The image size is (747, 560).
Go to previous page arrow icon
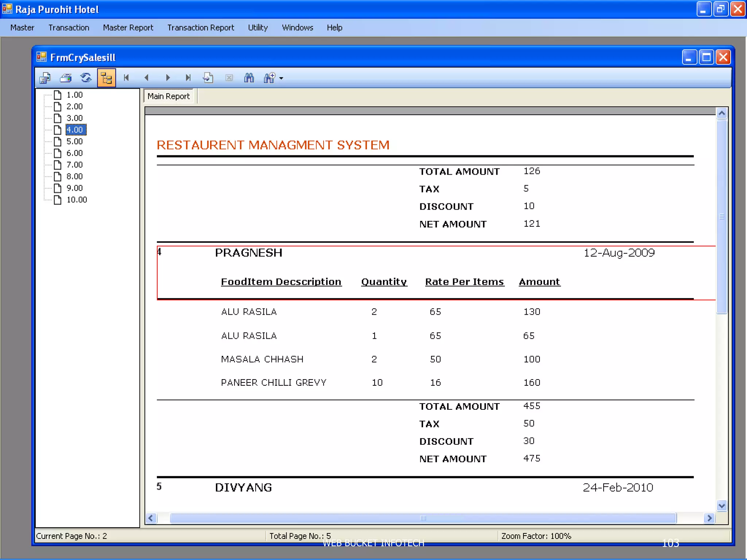147,78
